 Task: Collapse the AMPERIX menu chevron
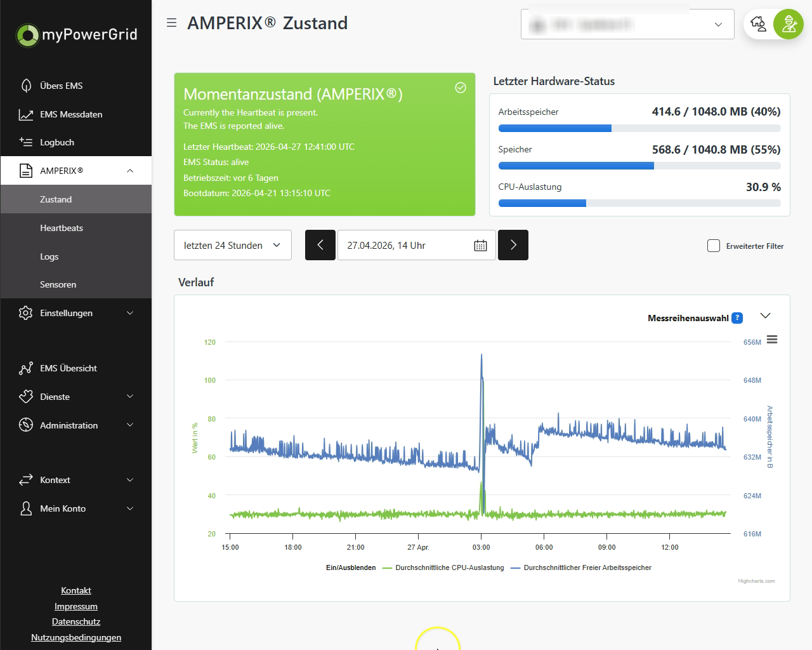point(130,171)
